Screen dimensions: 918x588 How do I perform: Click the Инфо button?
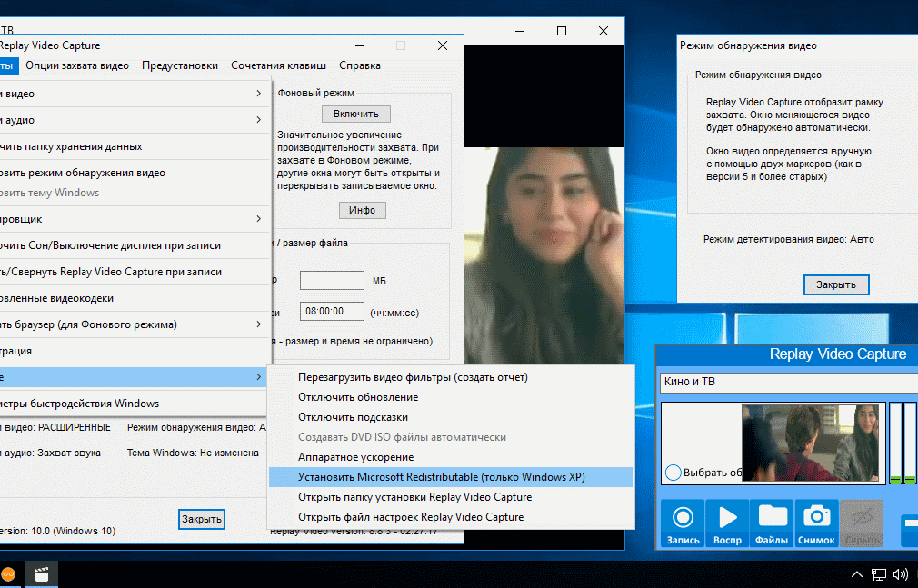click(363, 210)
